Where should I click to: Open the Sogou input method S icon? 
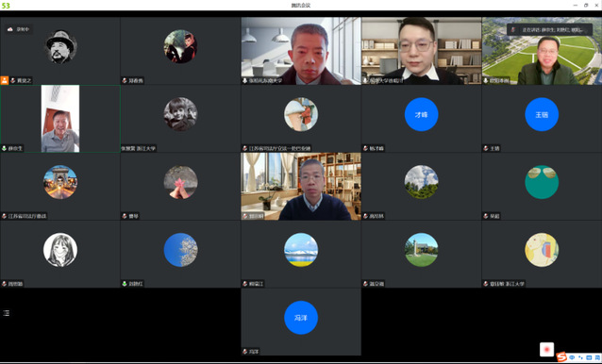click(x=561, y=357)
